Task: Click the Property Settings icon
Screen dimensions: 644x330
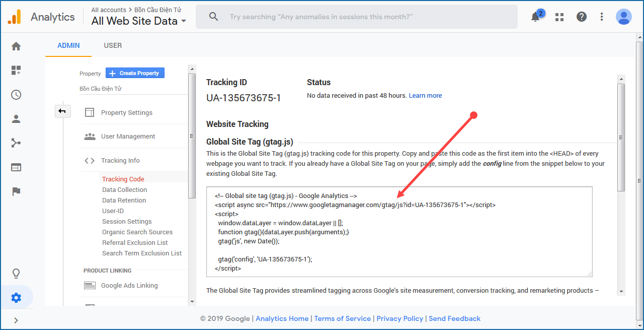Action: coord(90,112)
